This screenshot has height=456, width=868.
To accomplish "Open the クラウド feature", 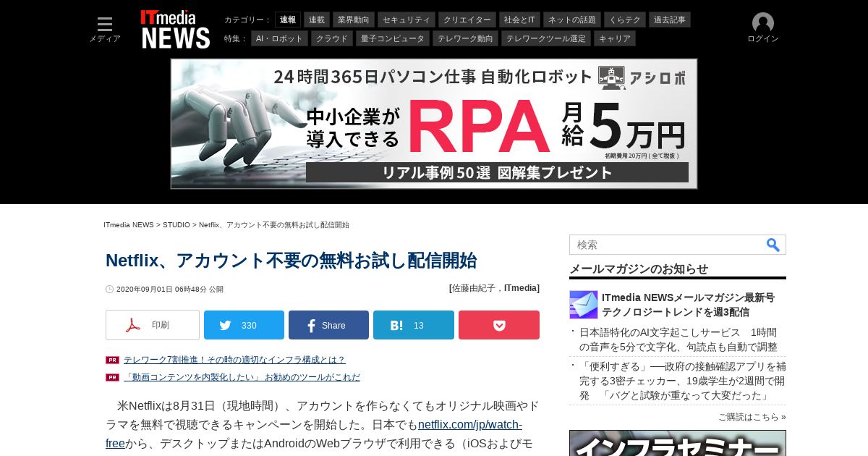I will tap(332, 38).
